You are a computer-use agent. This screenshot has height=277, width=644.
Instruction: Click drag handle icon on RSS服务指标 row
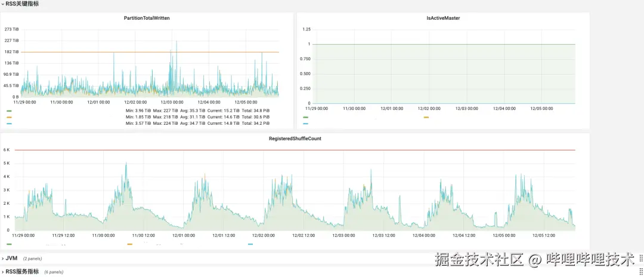click(x=641, y=272)
